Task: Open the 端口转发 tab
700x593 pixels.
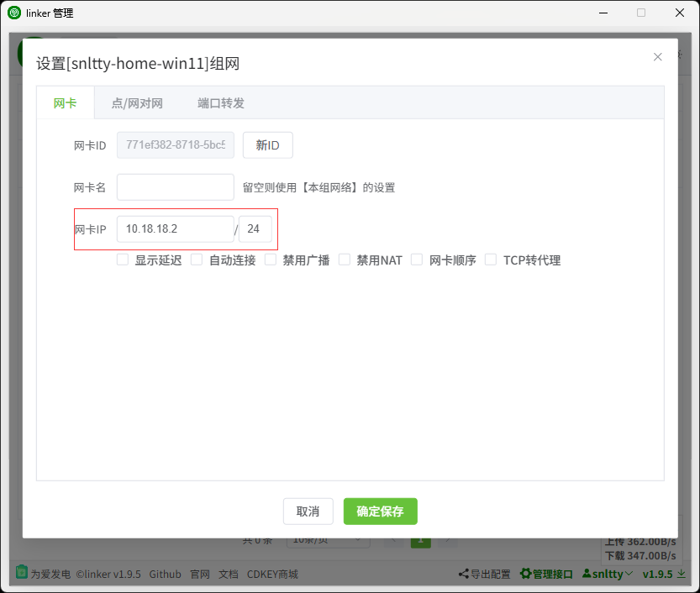Action: [x=221, y=103]
